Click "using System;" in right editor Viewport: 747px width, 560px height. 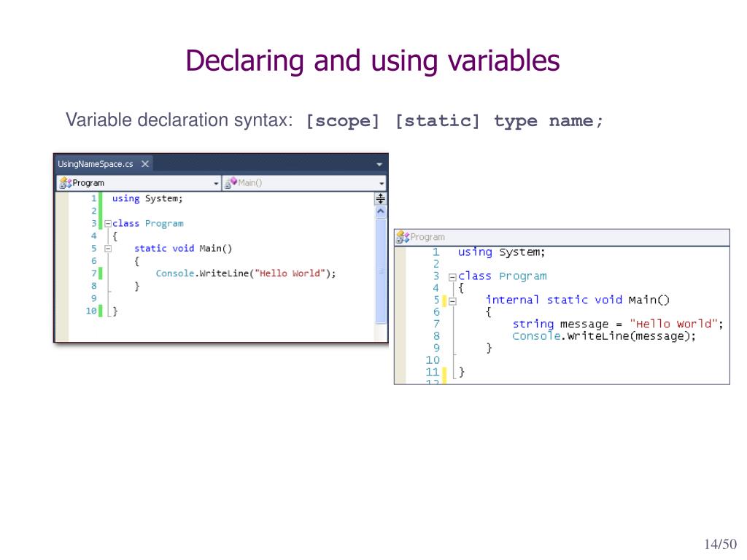click(x=501, y=252)
